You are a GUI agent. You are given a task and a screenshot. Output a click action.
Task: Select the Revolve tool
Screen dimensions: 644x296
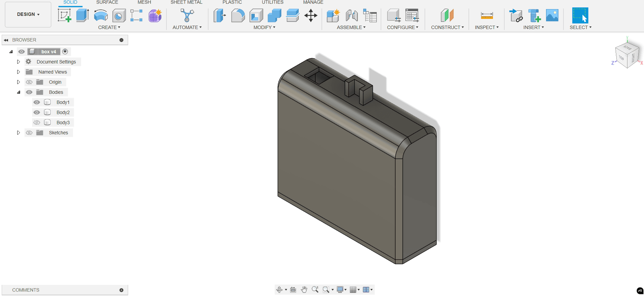[101, 16]
